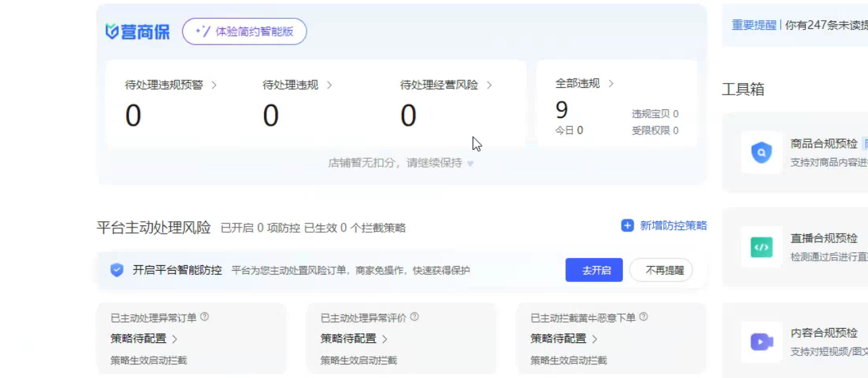Image resolution: width=868 pixels, height=378 pixels.
Task: Click help icon next to 已主动处理异常订单
Action: pyautogui.click(x=205, y=317)
